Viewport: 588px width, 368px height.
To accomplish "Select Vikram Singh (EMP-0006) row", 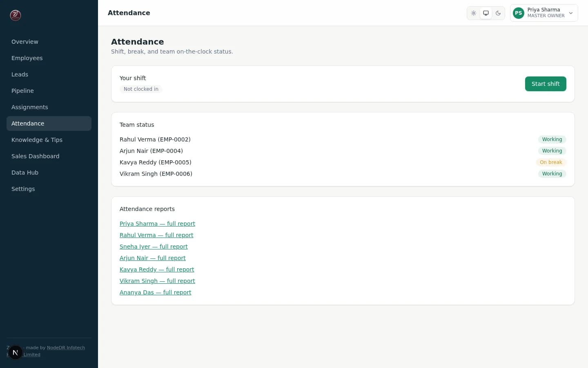I will tap(343, 174).
